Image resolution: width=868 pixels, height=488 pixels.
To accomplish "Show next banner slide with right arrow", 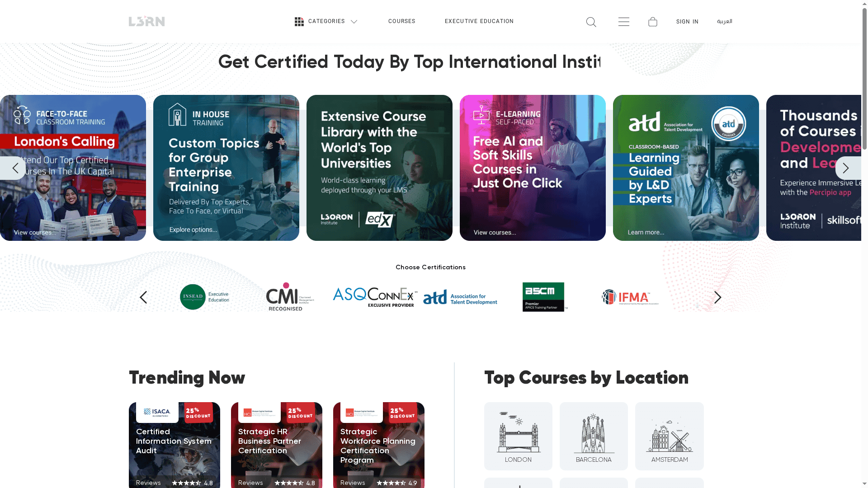I will (x=846, y=168).
